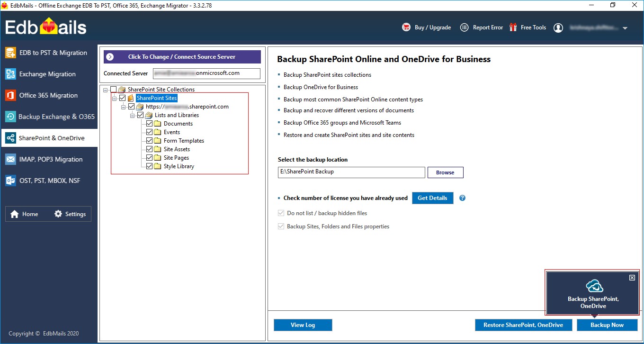Click the Change / Connect Source Server button

tap(182, 57)
